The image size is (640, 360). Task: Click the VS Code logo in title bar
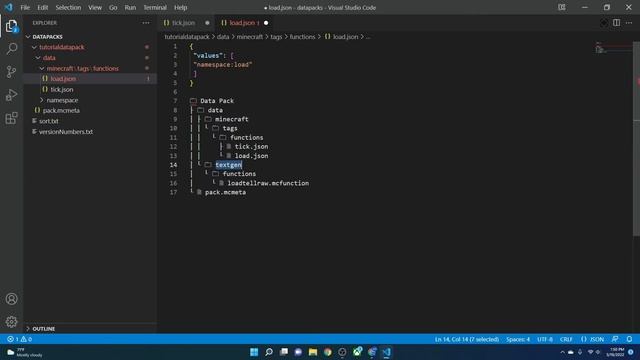point(9,7)
